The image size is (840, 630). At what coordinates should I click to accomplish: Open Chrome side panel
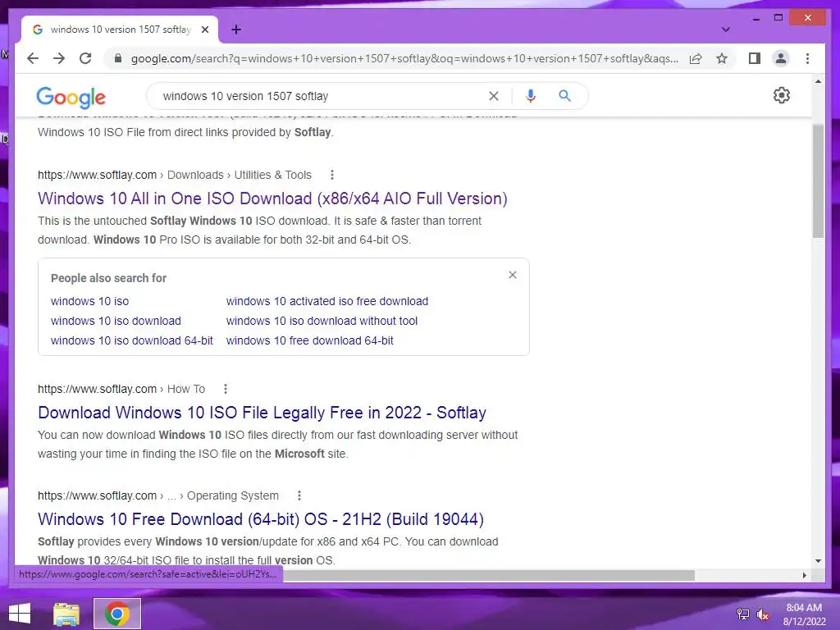pos(755,58)
